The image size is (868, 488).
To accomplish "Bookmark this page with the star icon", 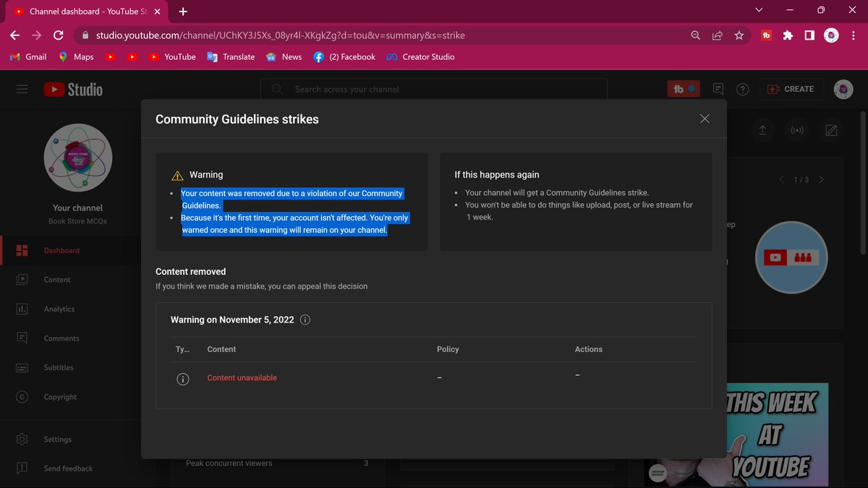I will point(739,35).
